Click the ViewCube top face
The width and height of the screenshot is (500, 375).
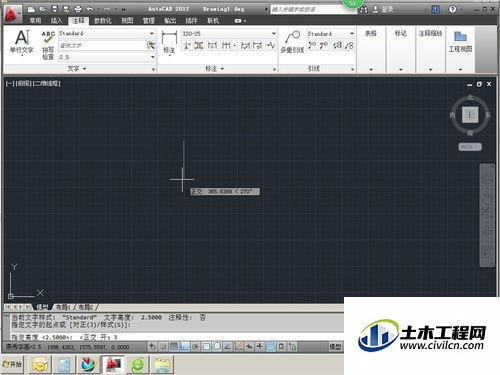(x=470, y=115)
